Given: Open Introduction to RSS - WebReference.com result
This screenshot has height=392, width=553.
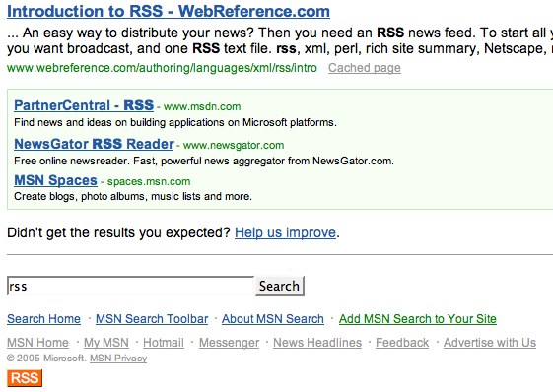Looking at the screenshot, I should point(169,11).
